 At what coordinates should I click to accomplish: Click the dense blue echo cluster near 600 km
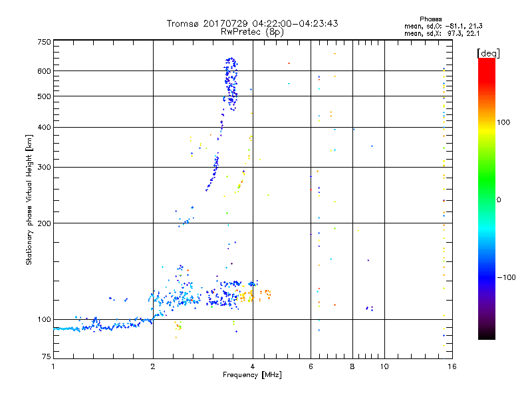(231, 83)
